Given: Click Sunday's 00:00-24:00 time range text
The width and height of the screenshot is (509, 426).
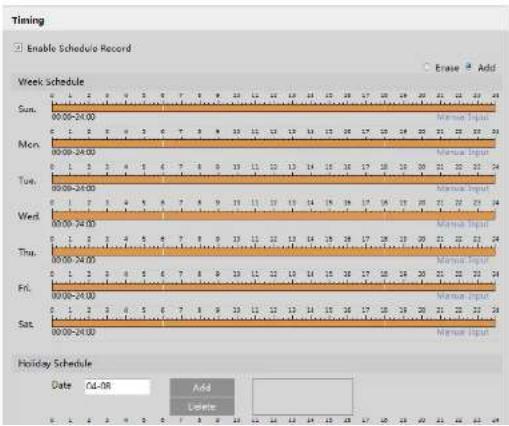Looking at the screenshot, I should pyautogui.click(x=73, y=117).
